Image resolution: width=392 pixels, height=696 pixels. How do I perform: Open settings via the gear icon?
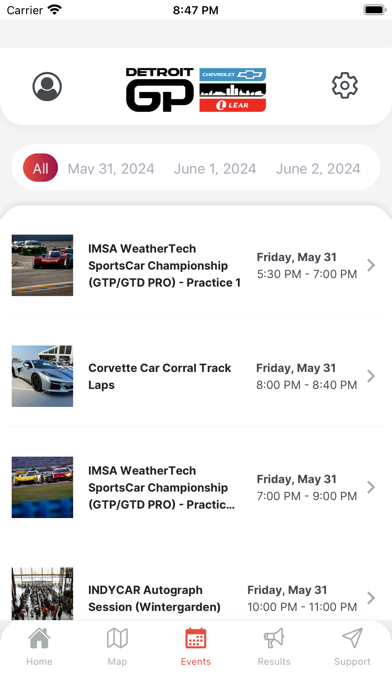pyautogui.click(x=344, y=85)
